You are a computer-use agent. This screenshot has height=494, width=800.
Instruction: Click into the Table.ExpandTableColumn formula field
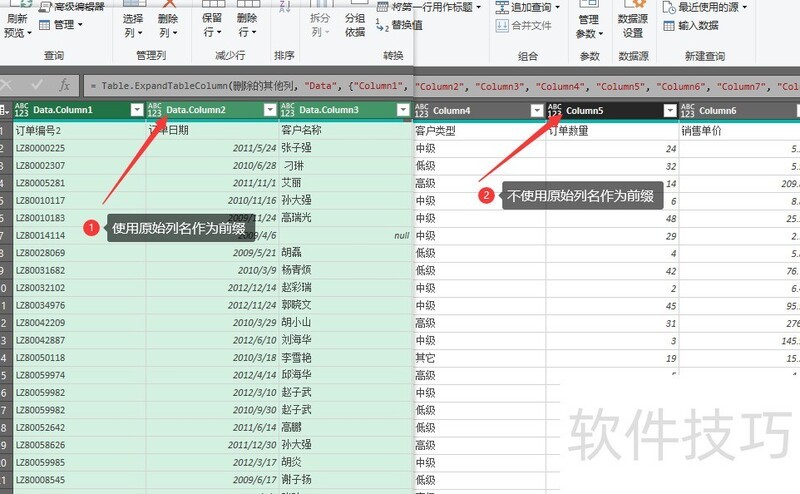point(441,86)
